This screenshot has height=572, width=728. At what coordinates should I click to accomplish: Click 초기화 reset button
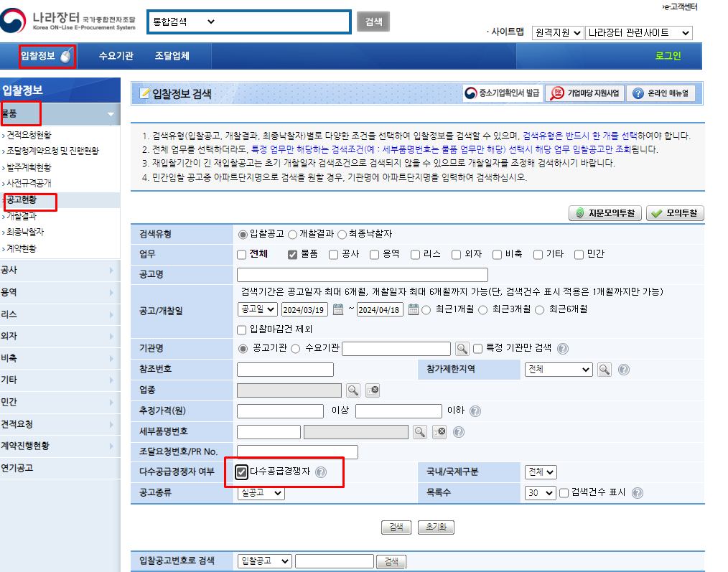[x=436, y=528]
